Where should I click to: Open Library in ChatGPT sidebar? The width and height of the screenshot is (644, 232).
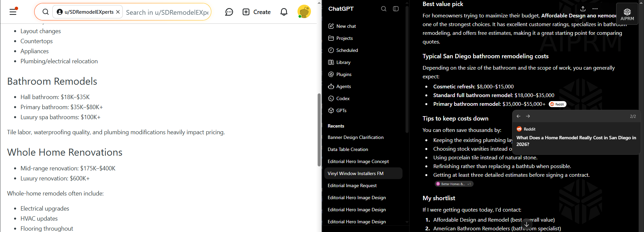coord(364,62)
